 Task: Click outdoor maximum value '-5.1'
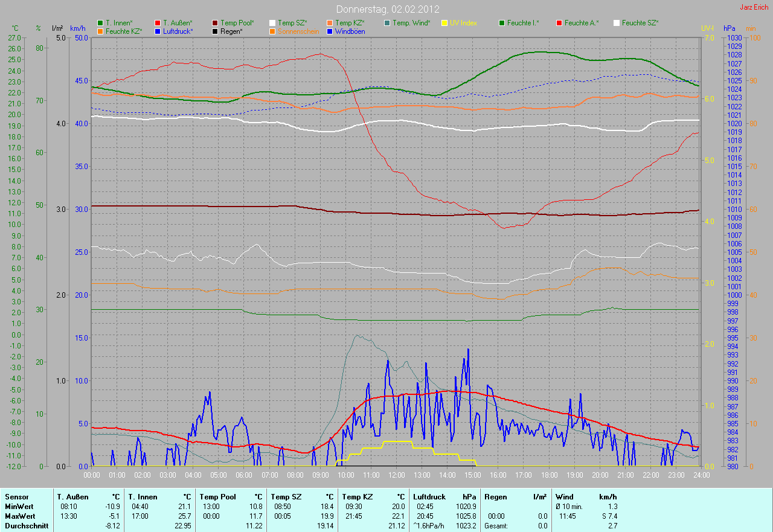(114, 516)
